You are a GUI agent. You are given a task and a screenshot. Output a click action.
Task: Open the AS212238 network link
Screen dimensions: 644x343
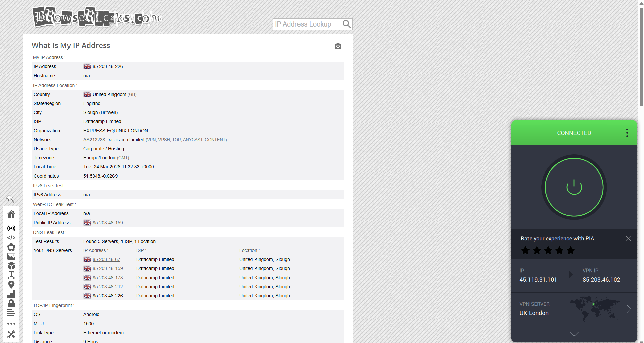click(x=94, y=140)
